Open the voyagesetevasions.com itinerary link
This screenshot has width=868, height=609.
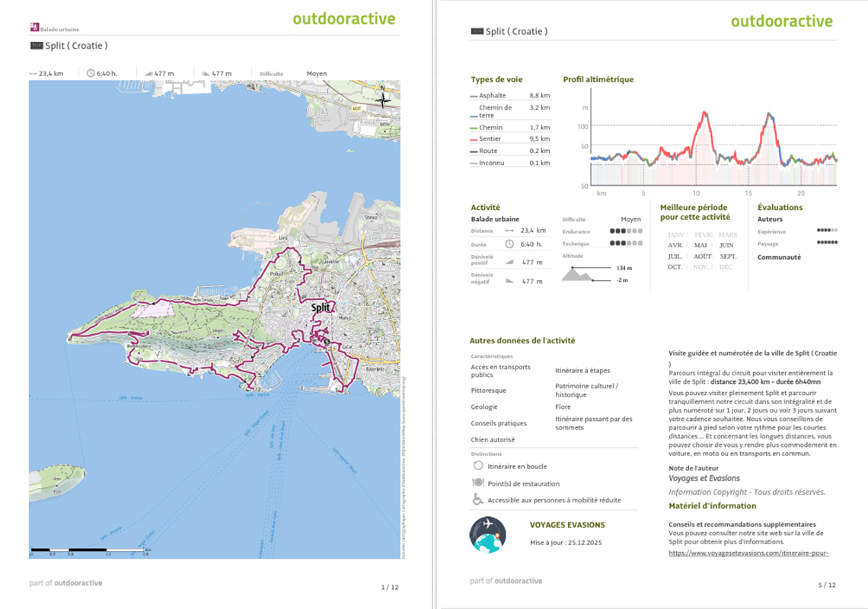tap(748, 553)
